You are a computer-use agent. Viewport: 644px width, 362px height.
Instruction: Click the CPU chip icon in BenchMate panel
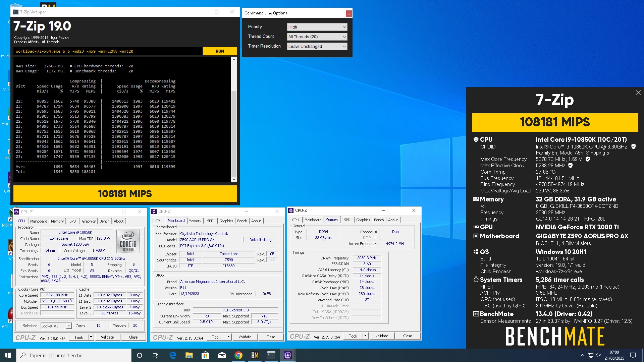[476, 139]
